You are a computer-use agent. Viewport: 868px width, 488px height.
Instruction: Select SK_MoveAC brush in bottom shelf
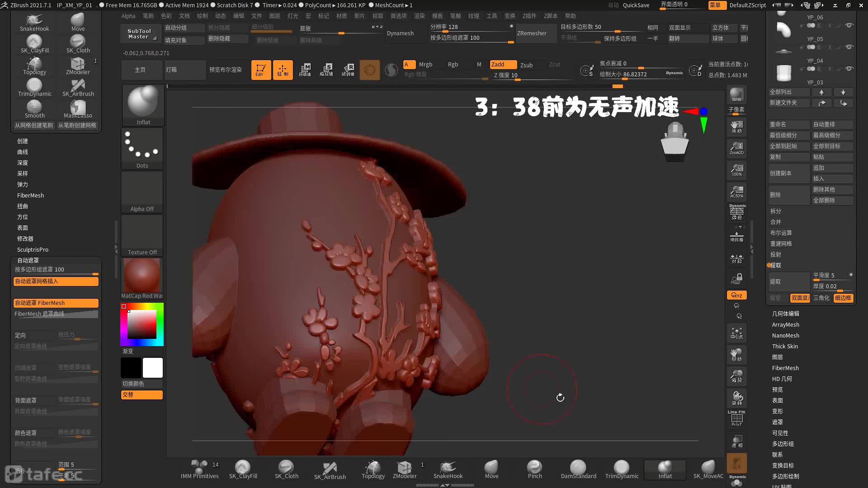(x=708, y=470)
